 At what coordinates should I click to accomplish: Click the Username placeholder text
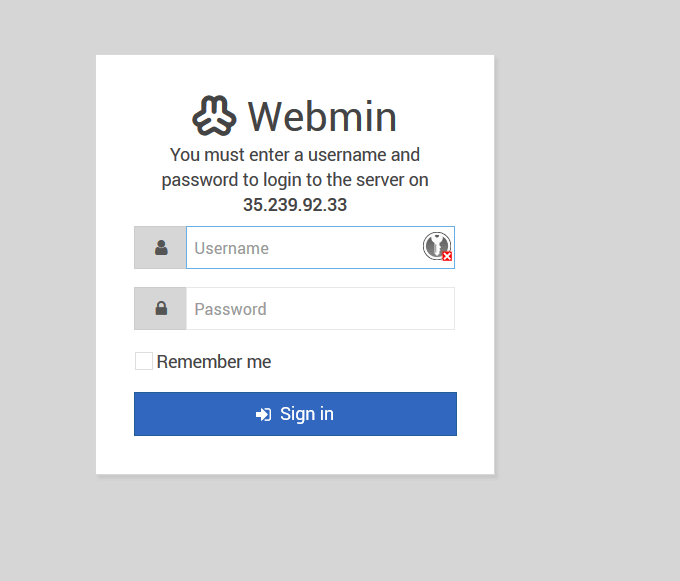coord(232,248)
